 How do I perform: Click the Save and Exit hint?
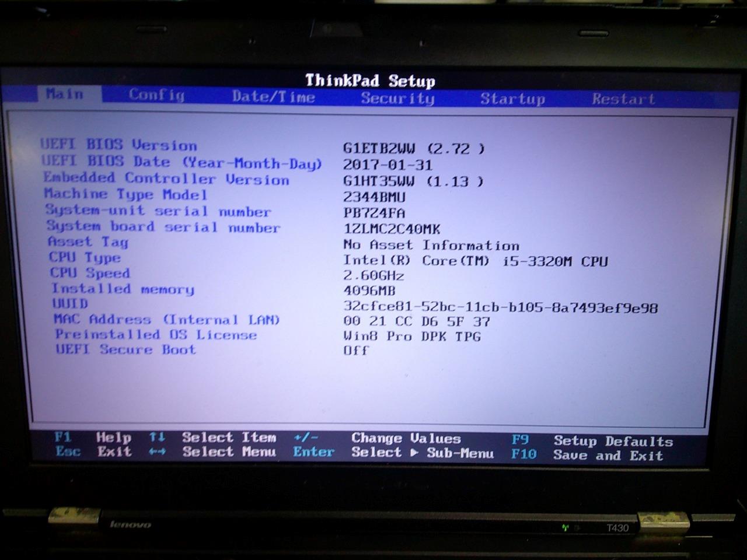(x=608, y=456)
